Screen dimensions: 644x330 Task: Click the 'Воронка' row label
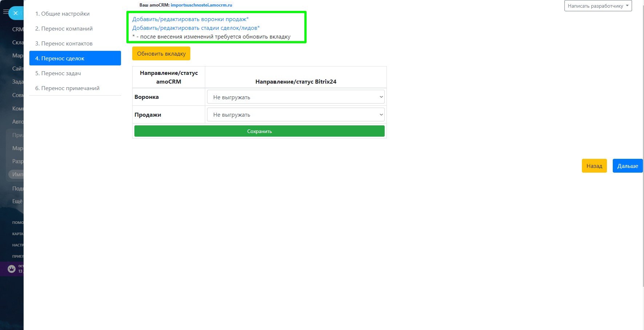[x=147, y=97]
